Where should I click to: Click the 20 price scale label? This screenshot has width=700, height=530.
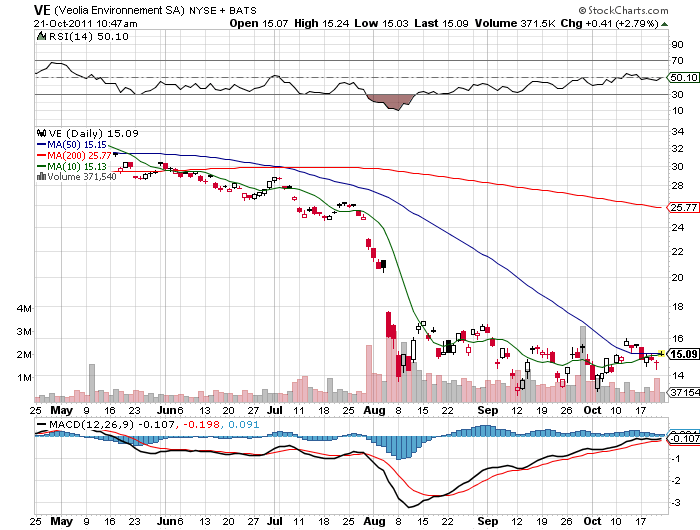tap(678, 277)
